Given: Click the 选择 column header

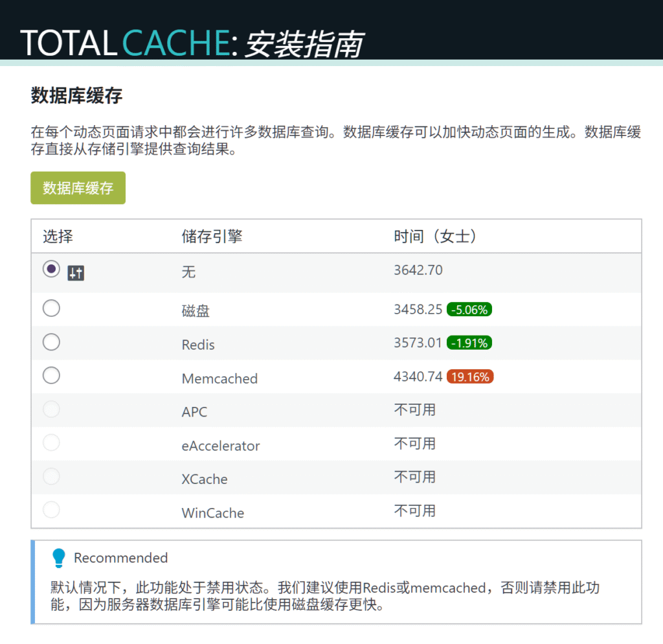Looking at the screenshot, I should click(x=58, y=236).
